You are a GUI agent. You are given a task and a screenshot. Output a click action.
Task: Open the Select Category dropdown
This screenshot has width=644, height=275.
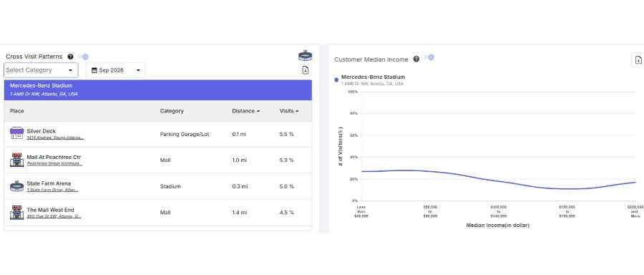(x=41, y=70)
